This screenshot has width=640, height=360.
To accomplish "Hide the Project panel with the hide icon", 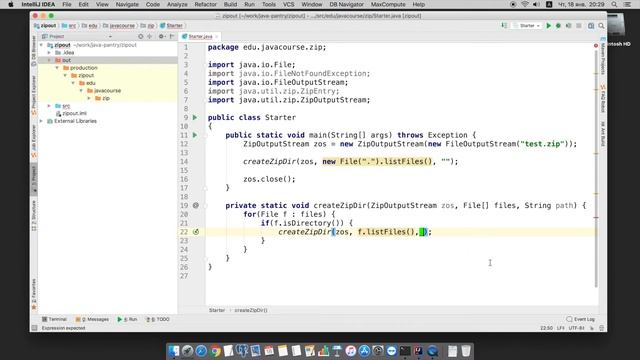I will [172, 36].
